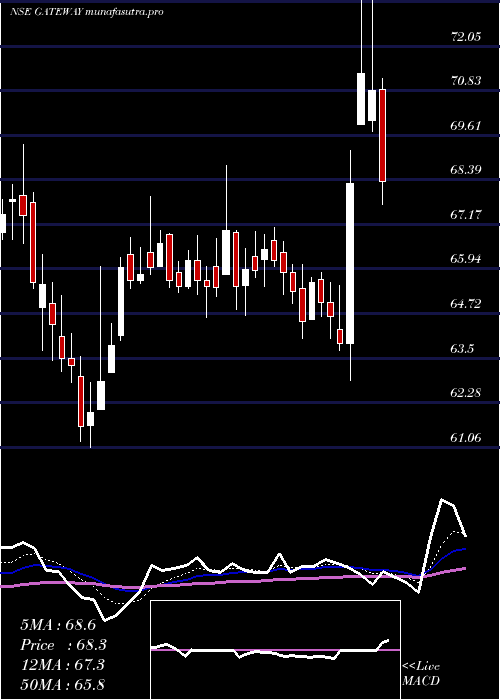Viewport: 500px width, 700px height.
Task: Click the 69.61 price level label
Action: click(x=466, y=125)
